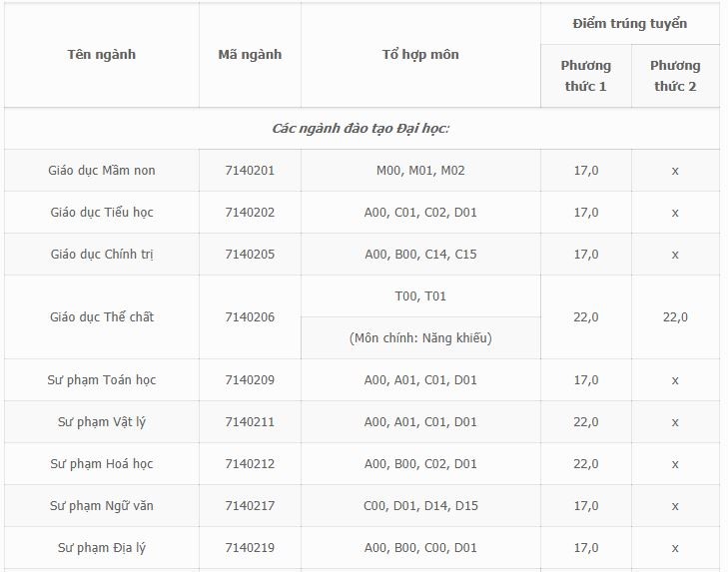
Task: Select the "Giáo dục Chính trị" major name
Action: pos(102,255)
